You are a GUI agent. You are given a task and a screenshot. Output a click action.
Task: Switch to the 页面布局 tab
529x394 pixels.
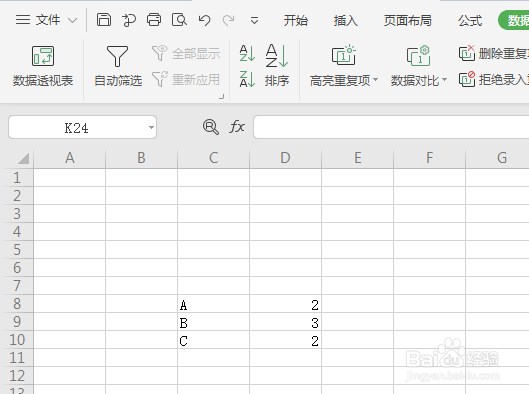[x=408, y=21]
